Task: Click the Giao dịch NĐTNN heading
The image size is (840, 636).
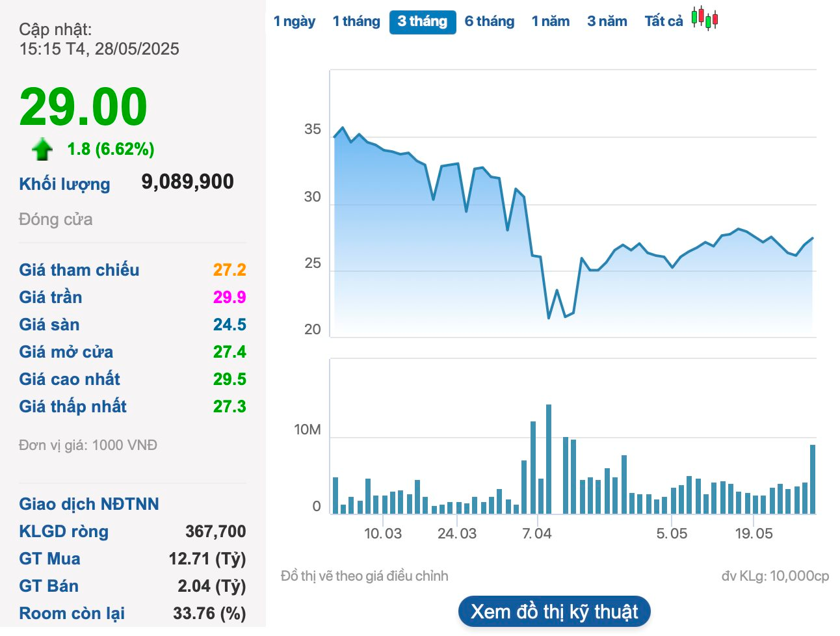Action: click(x=89, y=504)
